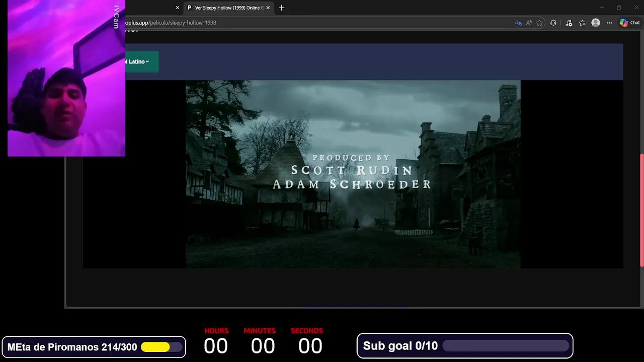Open a new browser tab

coord(281,8)
